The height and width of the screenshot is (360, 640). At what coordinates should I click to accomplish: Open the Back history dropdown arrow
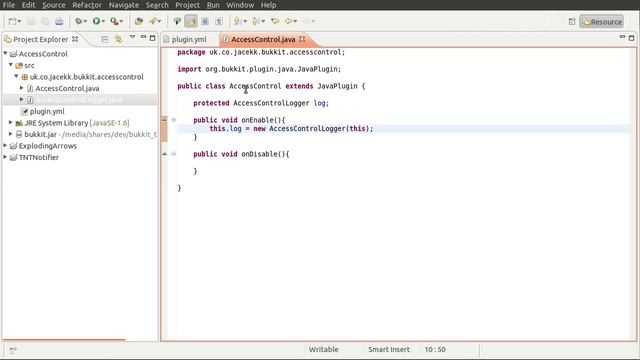295,21
